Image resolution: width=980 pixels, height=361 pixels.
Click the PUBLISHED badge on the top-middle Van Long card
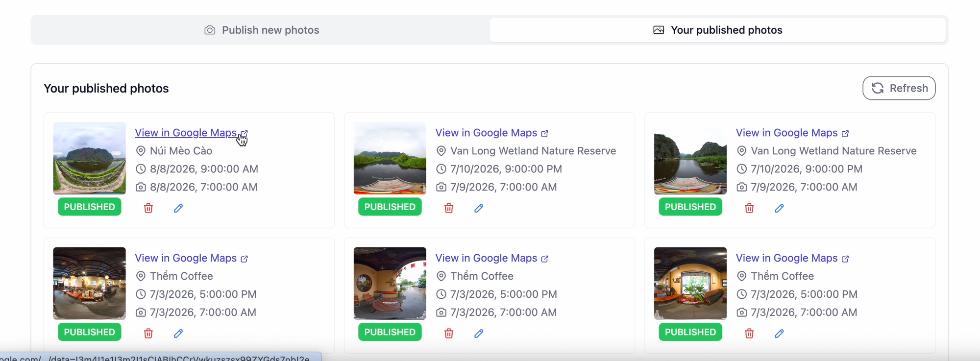pyautogui.click(x=390, y=207)
